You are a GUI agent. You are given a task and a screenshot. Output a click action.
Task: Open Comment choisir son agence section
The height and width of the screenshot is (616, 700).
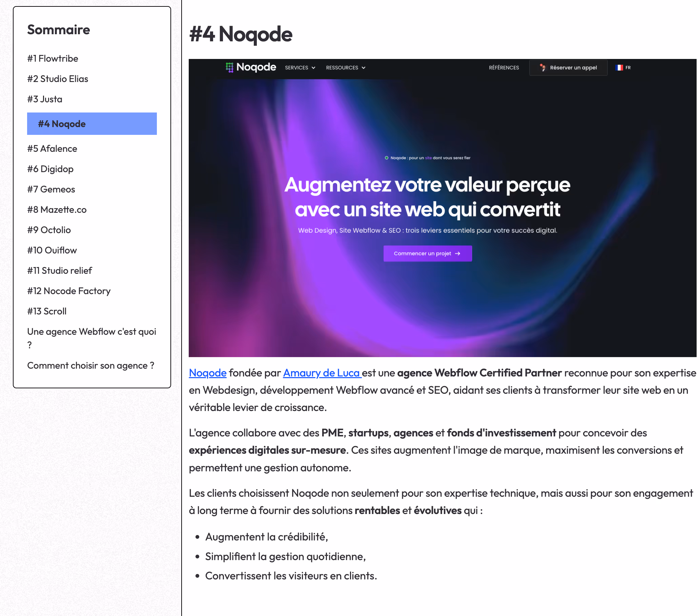(x=91, y=366)
